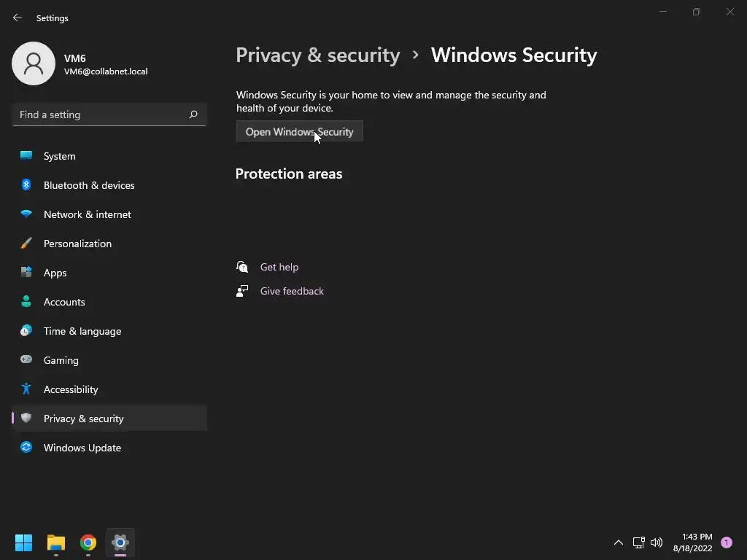Screen dimensions: 747x560
Task: Go to Privacy & security breadcrumb
Action: (x=318, y=55)
